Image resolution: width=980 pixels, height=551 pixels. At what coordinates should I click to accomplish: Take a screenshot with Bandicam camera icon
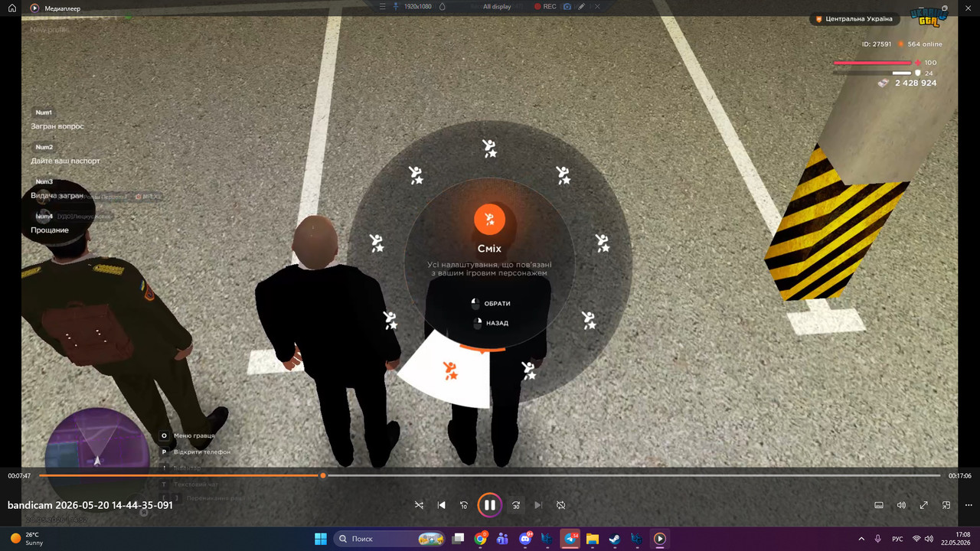[x=567, y=6]
